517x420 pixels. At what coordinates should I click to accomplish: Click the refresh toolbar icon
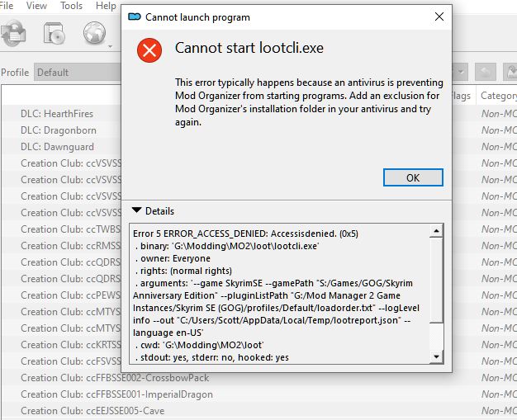click(x=12, y=33)
